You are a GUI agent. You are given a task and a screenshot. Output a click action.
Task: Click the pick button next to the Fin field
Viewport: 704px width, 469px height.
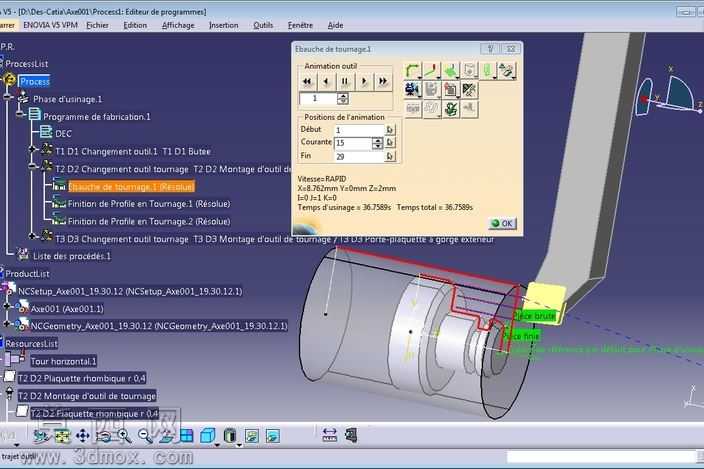click(390, 156)
